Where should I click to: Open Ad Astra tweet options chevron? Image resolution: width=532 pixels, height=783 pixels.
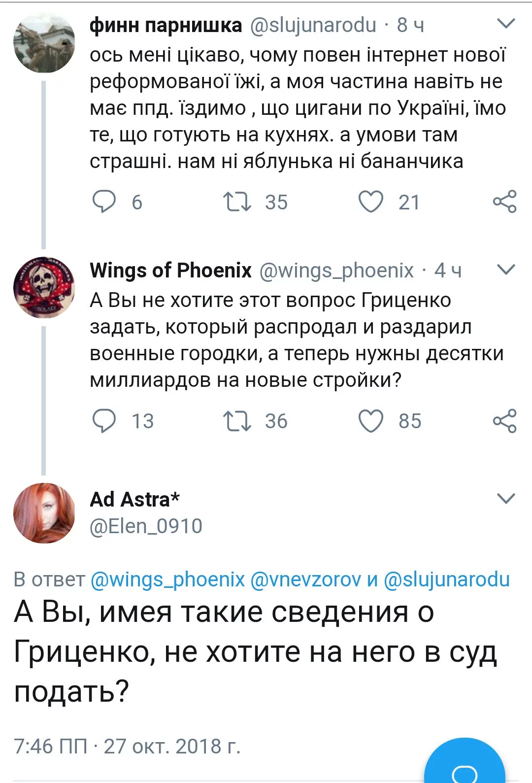click(506, 499)
